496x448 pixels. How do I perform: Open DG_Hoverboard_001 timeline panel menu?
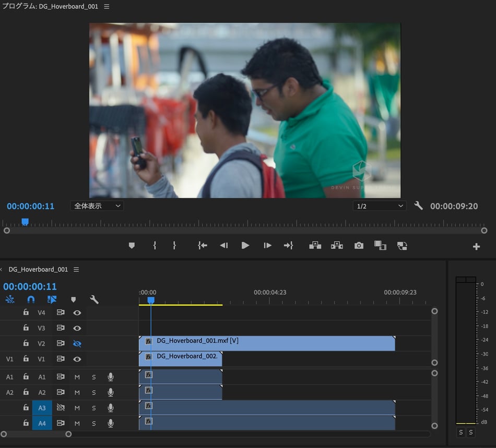[x=76, y=270]
